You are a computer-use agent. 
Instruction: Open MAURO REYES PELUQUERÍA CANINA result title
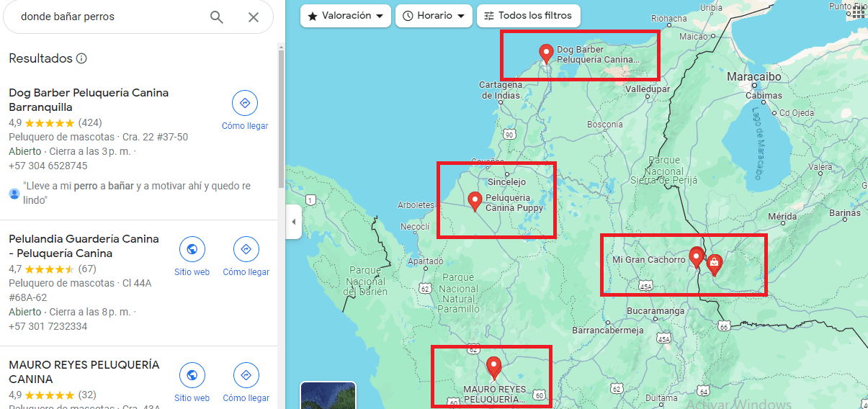84,372
